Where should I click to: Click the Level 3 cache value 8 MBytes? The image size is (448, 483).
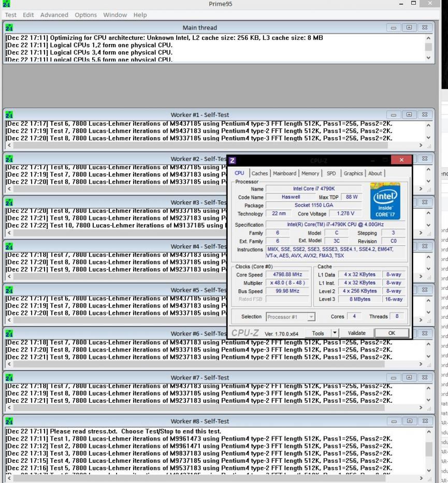click(x=359, y=299)
